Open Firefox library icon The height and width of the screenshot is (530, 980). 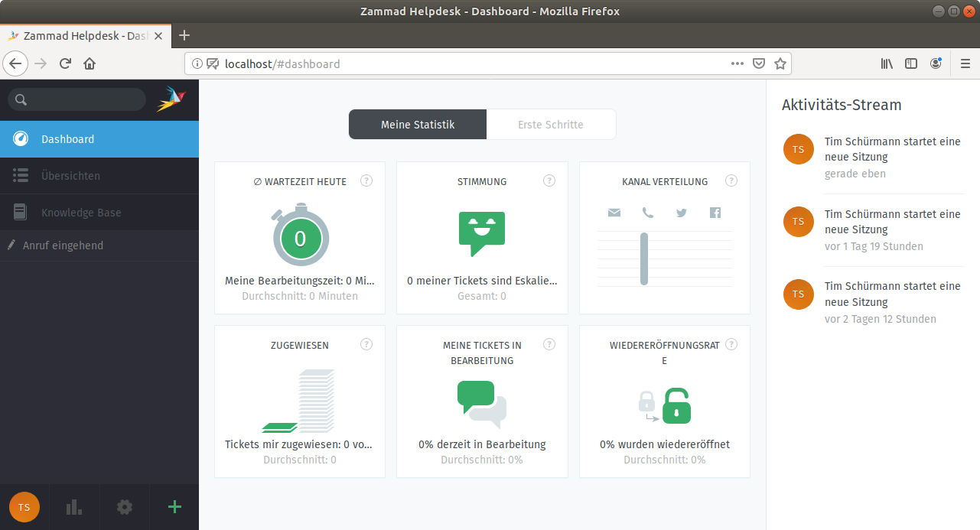coord(887,63)
